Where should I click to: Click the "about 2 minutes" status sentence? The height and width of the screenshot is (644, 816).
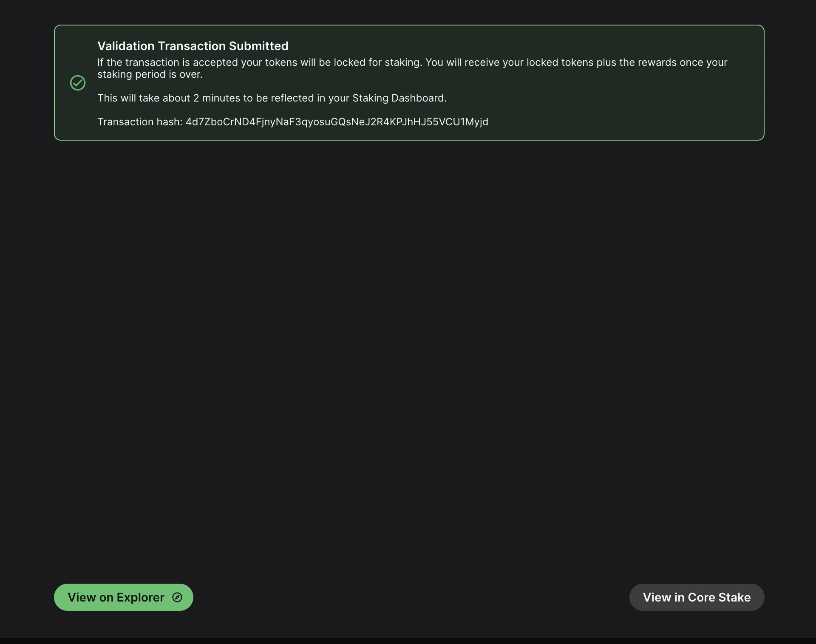coord(272,98)
